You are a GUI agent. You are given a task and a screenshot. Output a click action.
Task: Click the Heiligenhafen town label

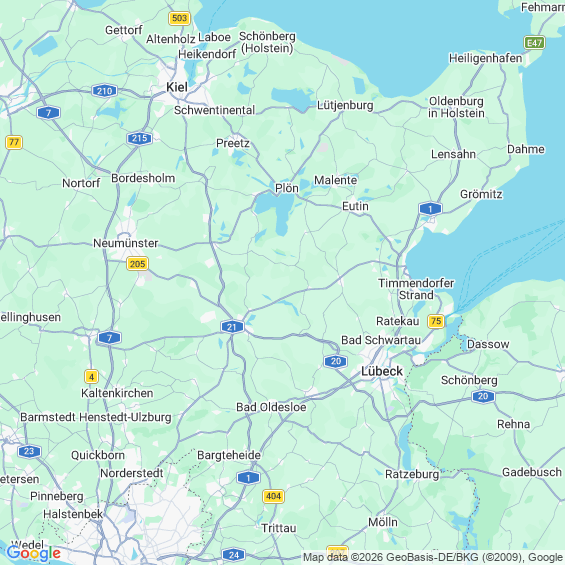(485, 58)
